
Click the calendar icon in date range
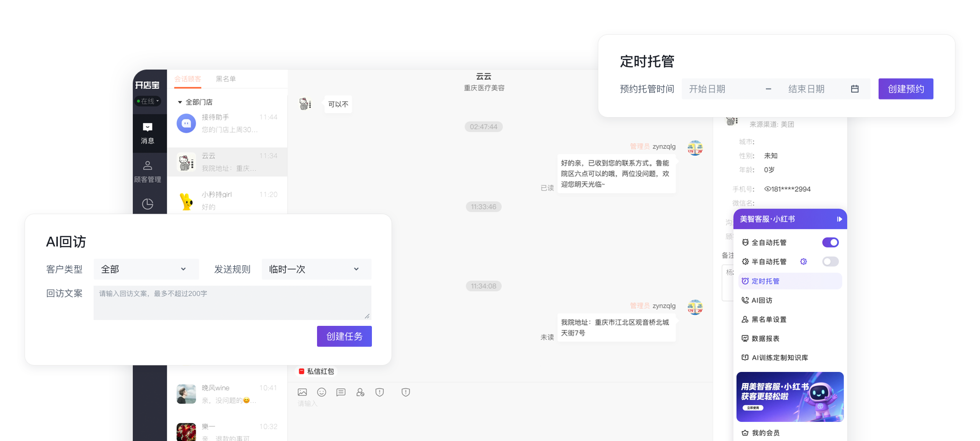(x=855, y=89)
